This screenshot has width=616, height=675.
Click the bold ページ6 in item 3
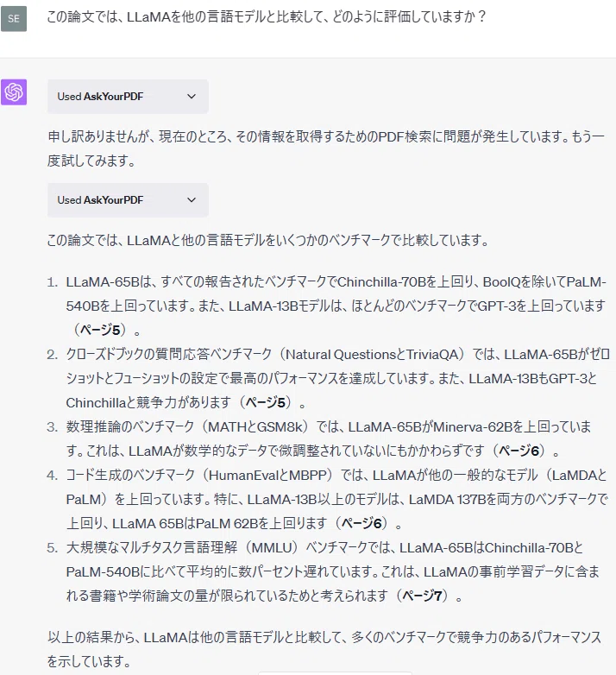coord(519,451)
